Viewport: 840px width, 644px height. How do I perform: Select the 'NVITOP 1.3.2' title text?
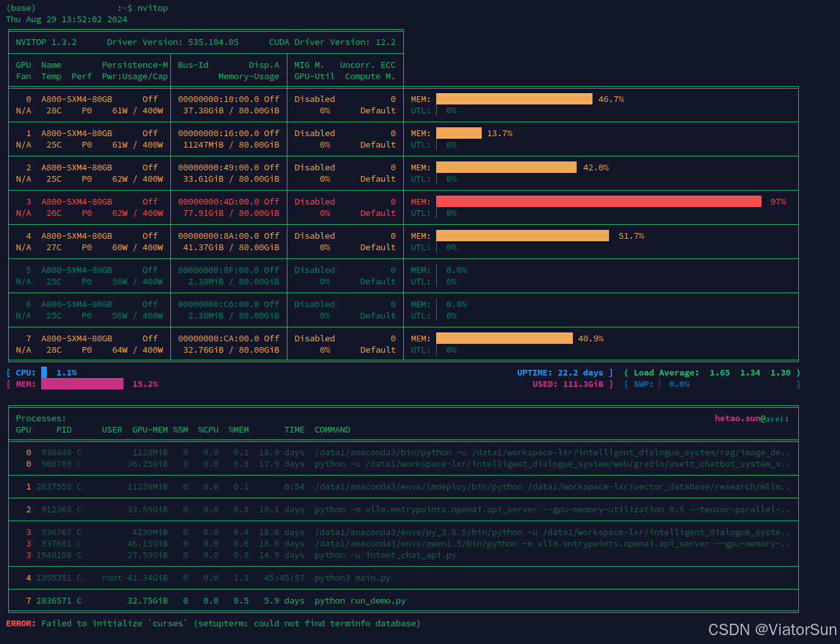coord(46,42)
